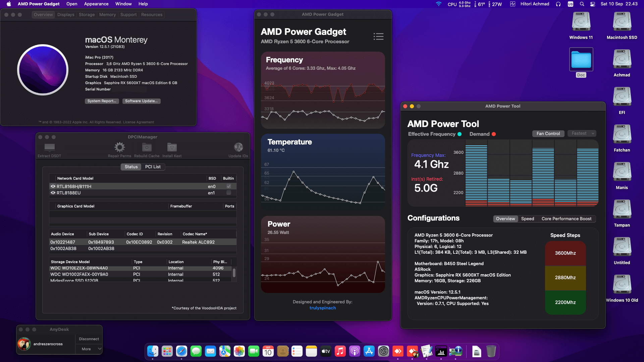Viewport: 644px width, 362px height.
Task: Open the trulyspinach link
Action: tap(322, 308)
